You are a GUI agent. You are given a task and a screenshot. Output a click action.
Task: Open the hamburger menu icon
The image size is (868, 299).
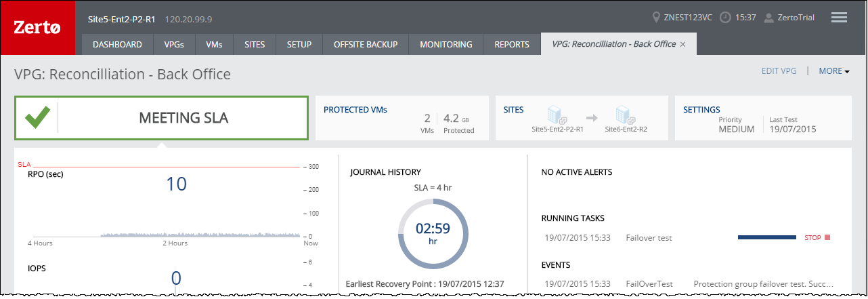coord(839,18)
